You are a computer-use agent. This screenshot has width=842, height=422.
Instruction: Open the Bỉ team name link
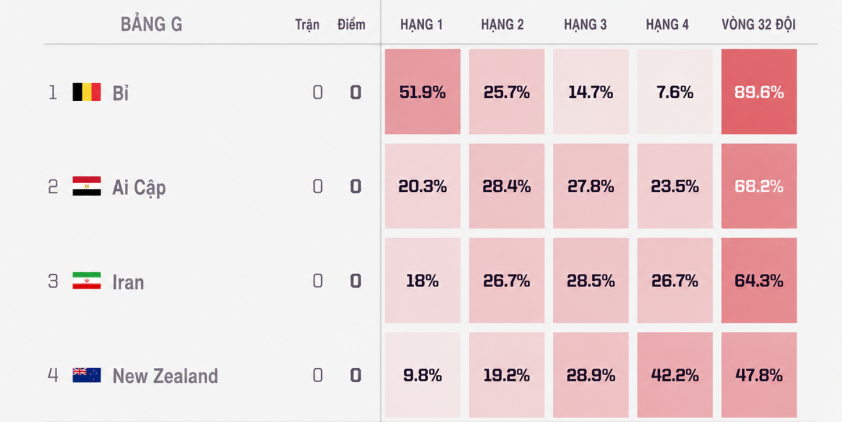120,93
